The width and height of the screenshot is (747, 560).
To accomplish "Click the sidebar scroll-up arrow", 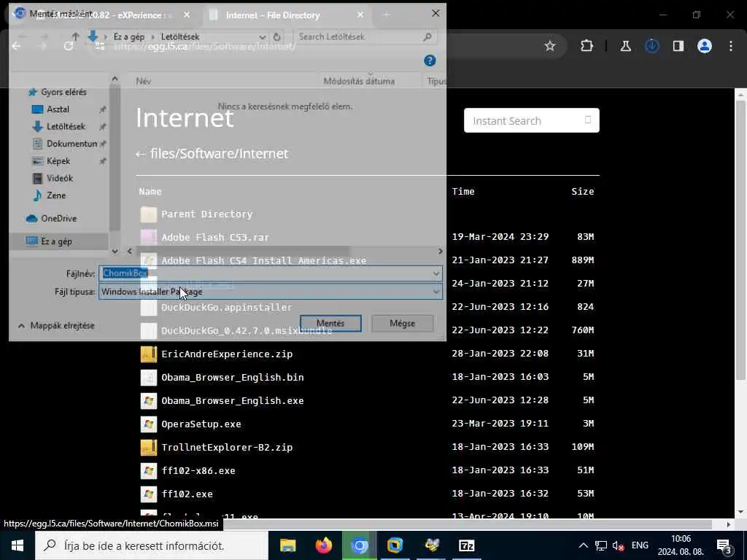I will point(115,79).
